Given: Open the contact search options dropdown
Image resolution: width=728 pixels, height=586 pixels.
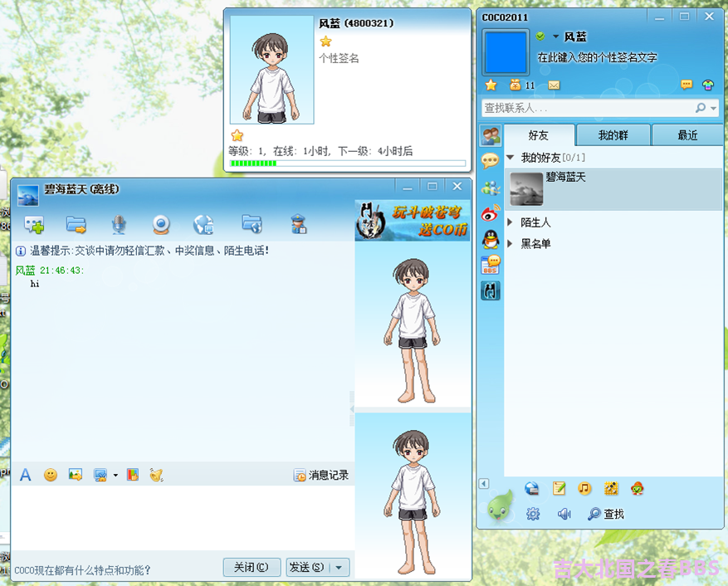Looking at the screenshot, I should point(713,108).
